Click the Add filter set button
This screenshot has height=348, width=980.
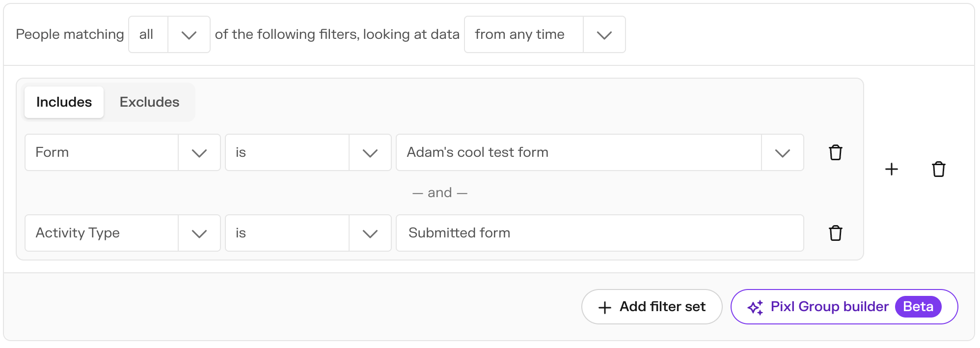pos(652,307)
